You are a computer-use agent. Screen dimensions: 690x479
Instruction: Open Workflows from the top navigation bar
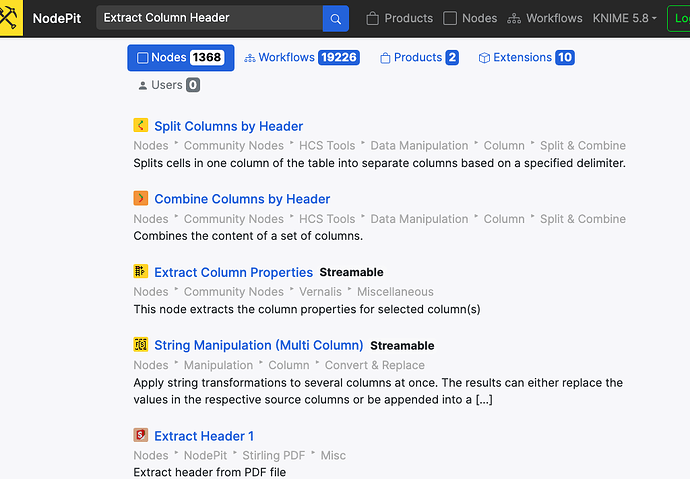(x=545, y=18)
